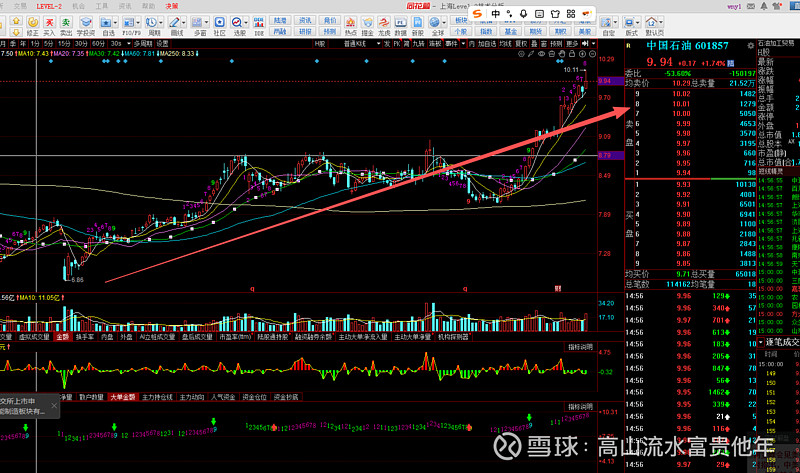Expand the 画线 drawing tool dropdown arrow
The image size is (800, 473).
point(183,23)
